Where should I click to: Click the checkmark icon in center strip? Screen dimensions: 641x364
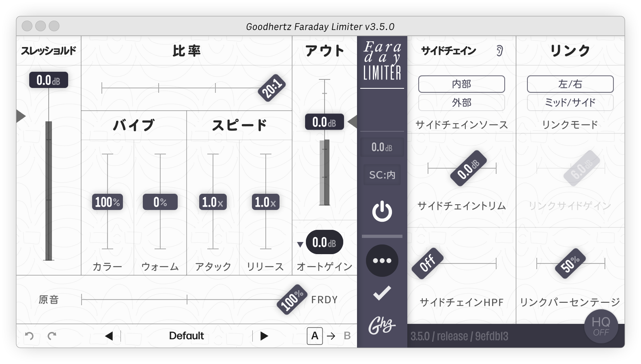coord(382,293)
